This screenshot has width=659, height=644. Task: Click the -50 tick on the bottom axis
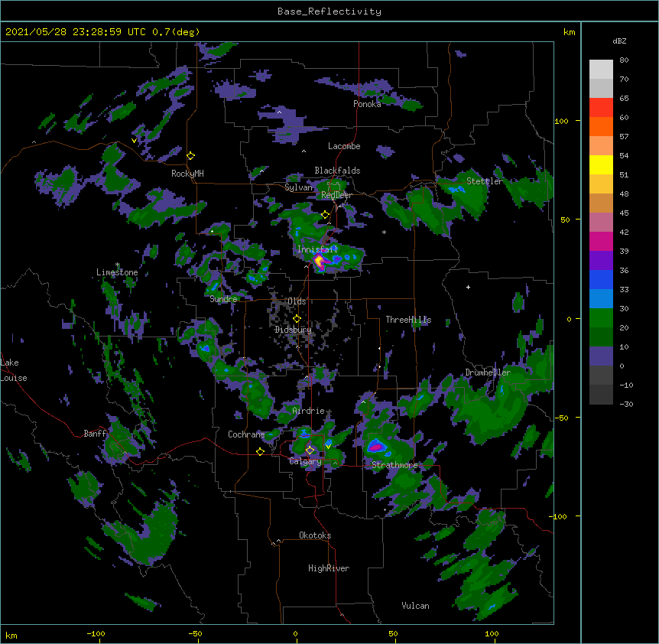(x=195, y=633)
